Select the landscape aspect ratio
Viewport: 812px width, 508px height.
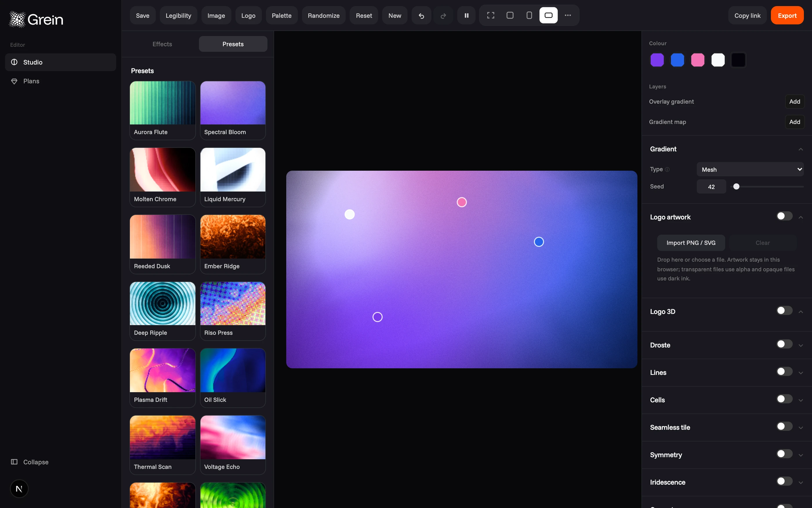pos(549,15)
